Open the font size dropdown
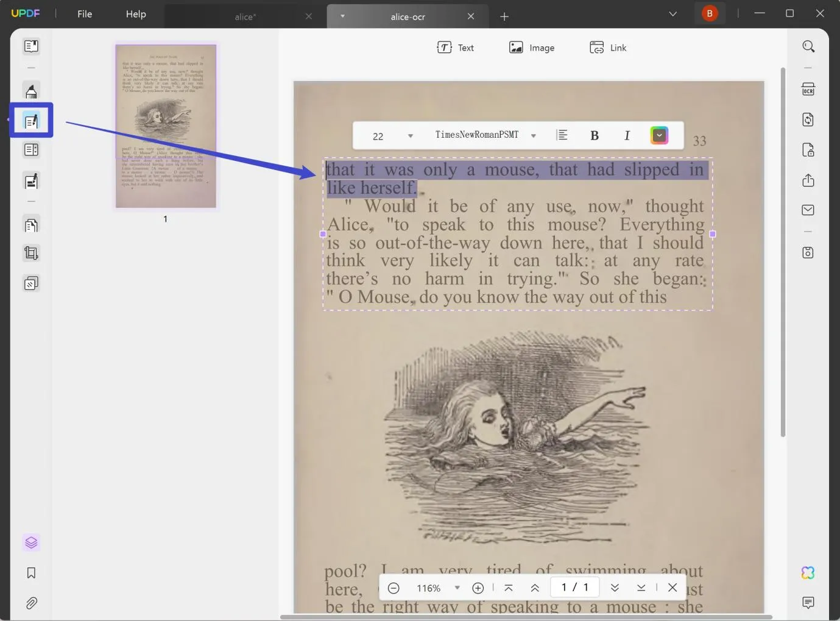The height and width of the screenshot is (621, 840). pos(390,135)
